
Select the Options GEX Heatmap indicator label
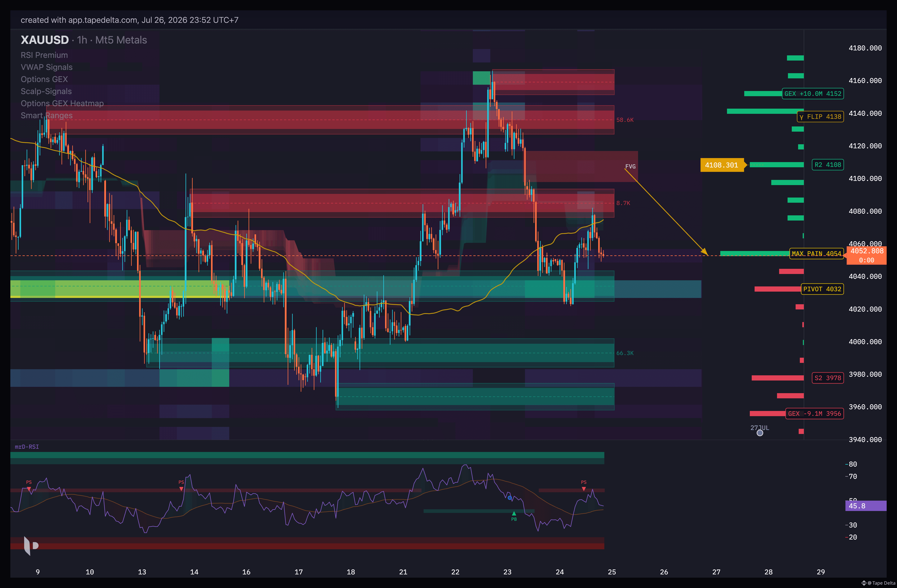[62, 103]
